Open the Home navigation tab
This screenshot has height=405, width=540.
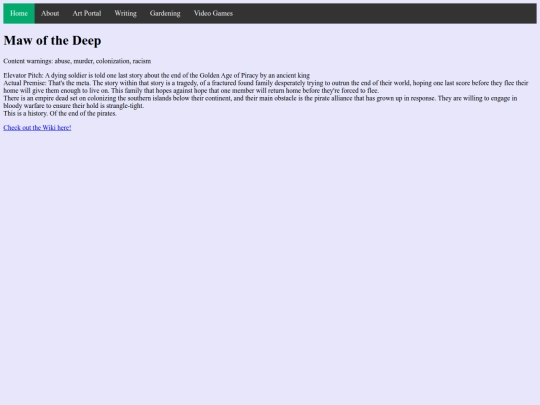pos(19,13)
